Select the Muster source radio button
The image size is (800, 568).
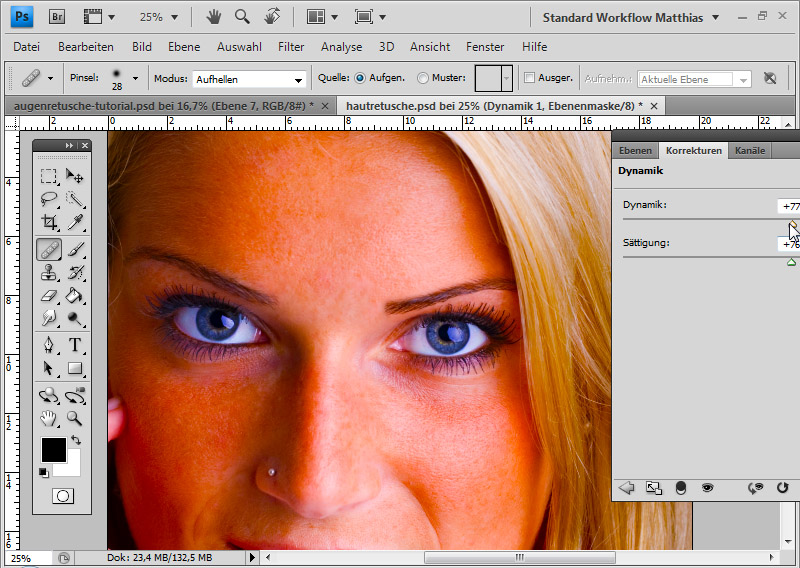(x=423, y=78)
